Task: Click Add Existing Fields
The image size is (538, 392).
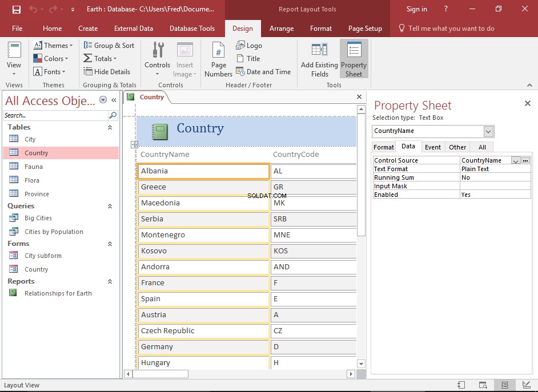Action: coord(319,59)
